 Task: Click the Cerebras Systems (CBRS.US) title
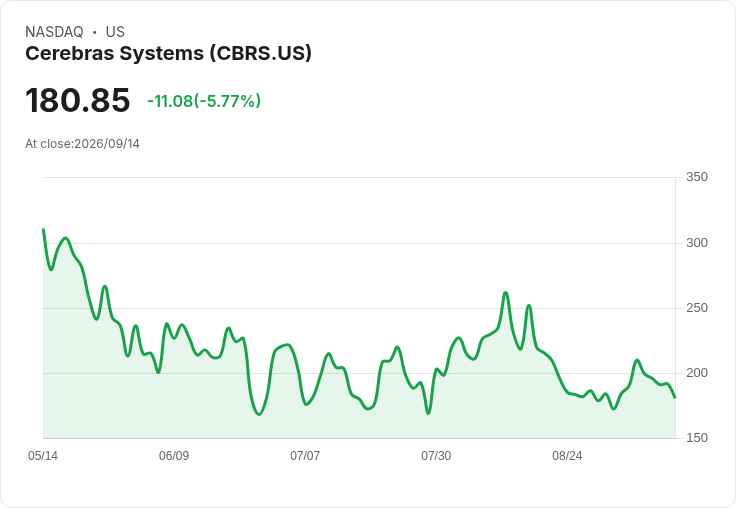pyautogui.click(x=168, y=53)
